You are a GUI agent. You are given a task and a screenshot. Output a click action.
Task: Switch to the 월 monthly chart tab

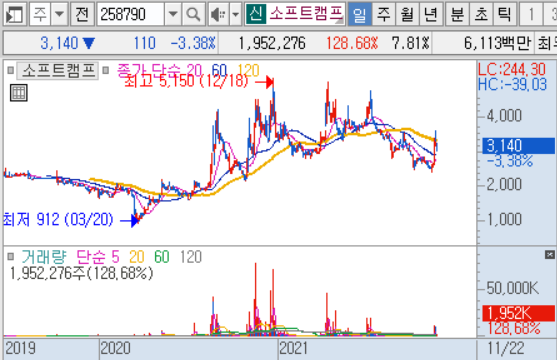tap(407, 14)
